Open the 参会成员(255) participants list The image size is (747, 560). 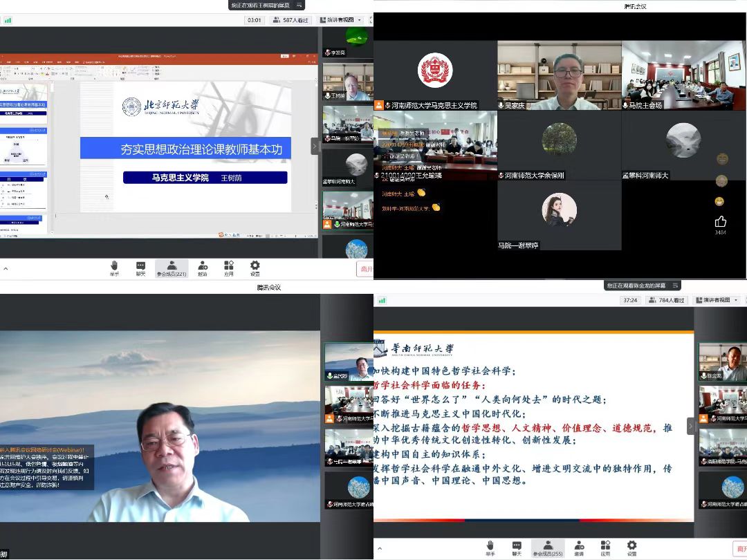click(548, 548)
